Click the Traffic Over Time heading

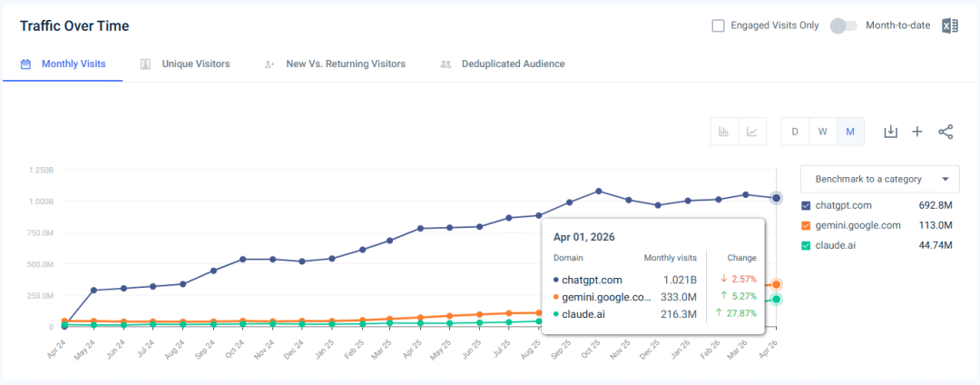(74, 26)
